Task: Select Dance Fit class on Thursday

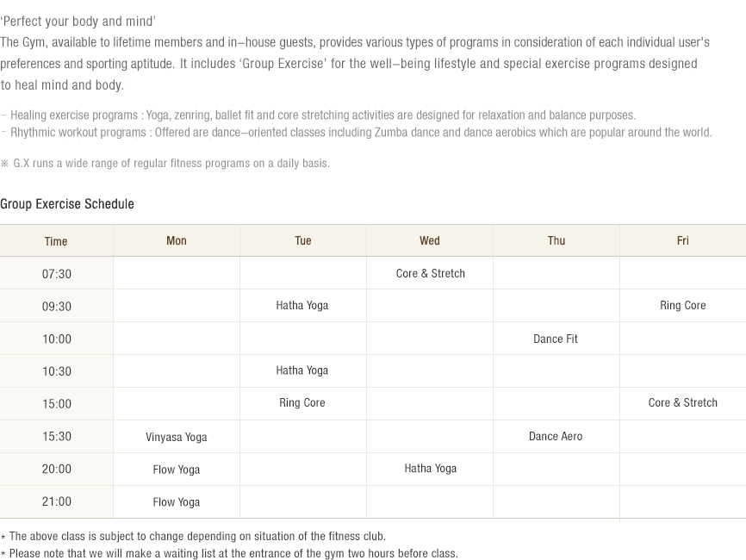Action: pyautogui.click(x=556, y=339)
